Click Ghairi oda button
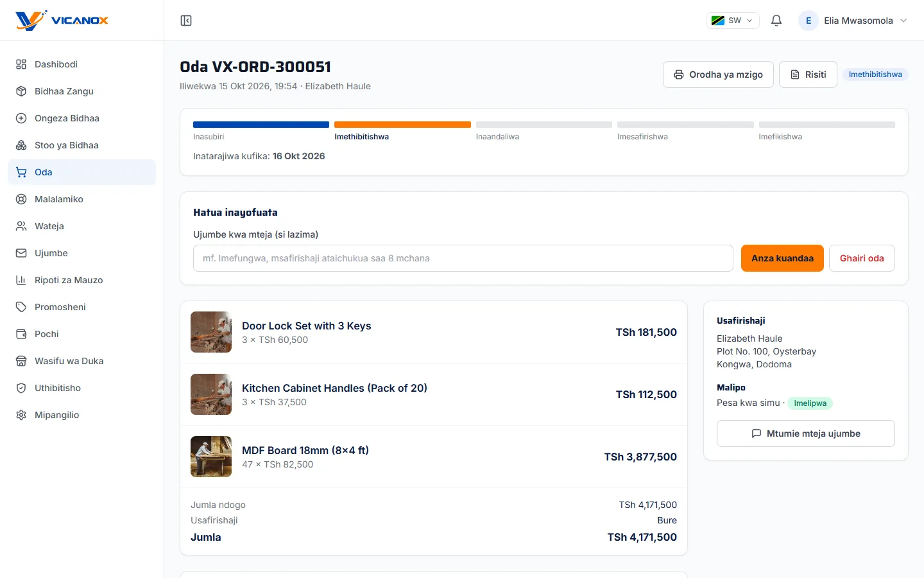This screenshot has width=924, height=578. 862,258
